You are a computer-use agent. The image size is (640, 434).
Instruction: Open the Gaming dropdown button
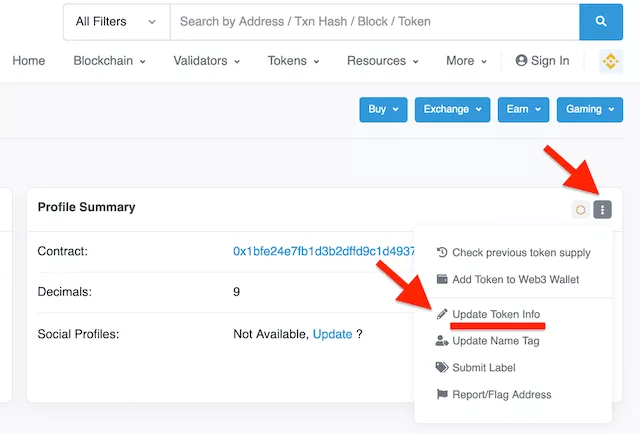tap(590, 109)
